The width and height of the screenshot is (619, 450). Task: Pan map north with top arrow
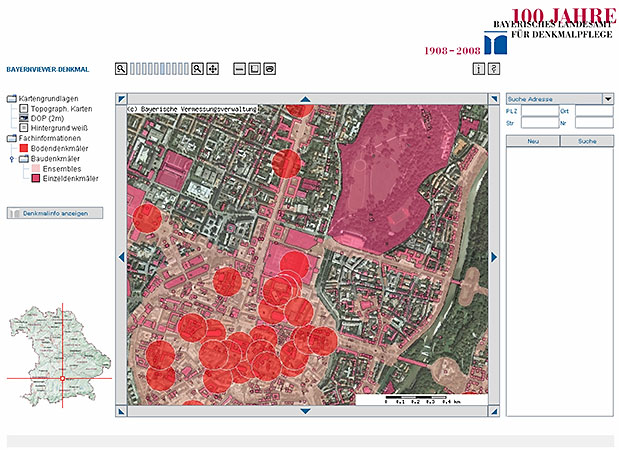point(306,98)
